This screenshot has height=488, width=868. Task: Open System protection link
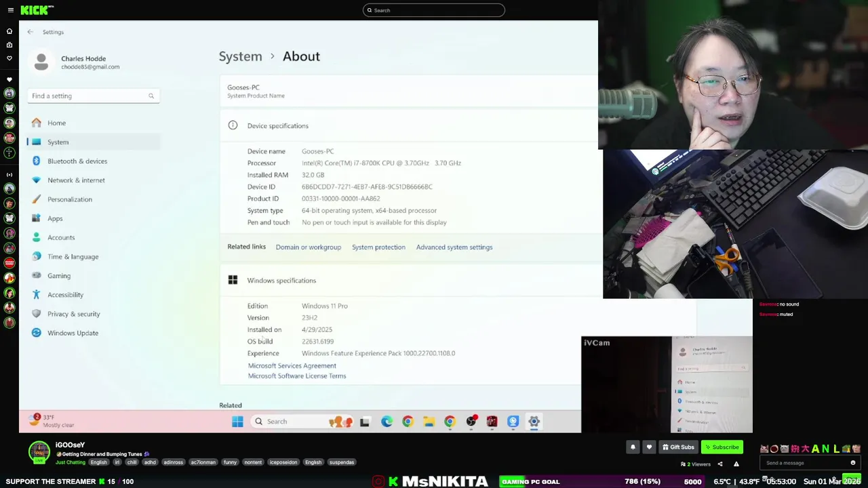[378, 247]
